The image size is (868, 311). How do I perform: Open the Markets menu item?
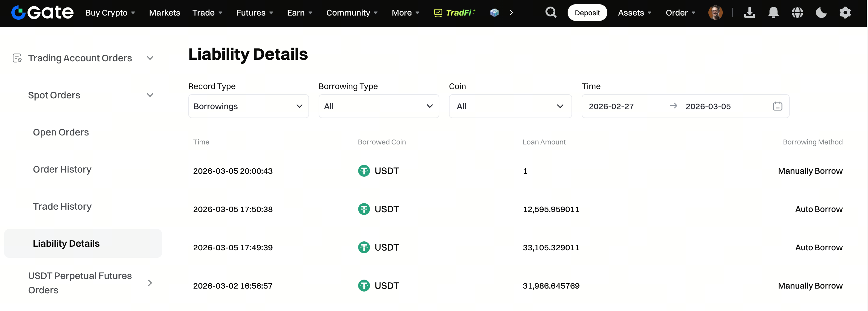click(164, 13)
